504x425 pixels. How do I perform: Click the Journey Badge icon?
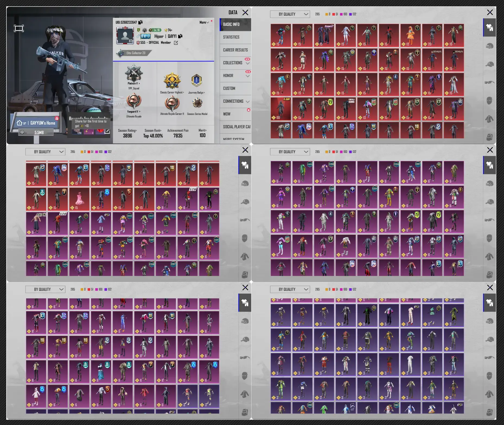point(196,81)
